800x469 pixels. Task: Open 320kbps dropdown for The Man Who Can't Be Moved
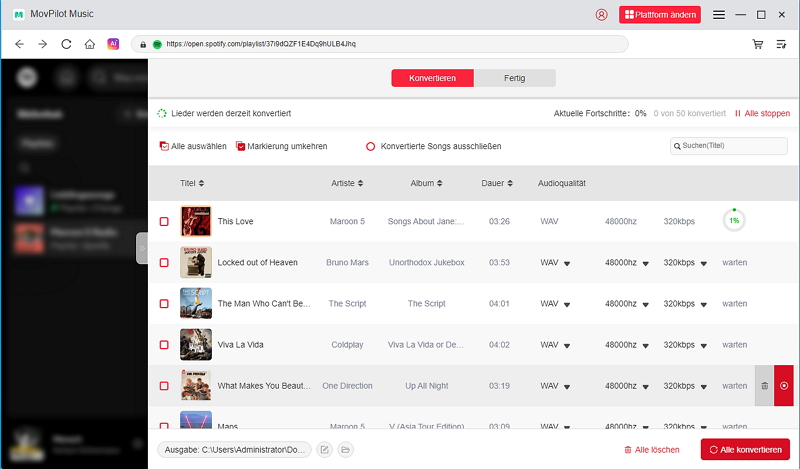(x=702, y=304)
